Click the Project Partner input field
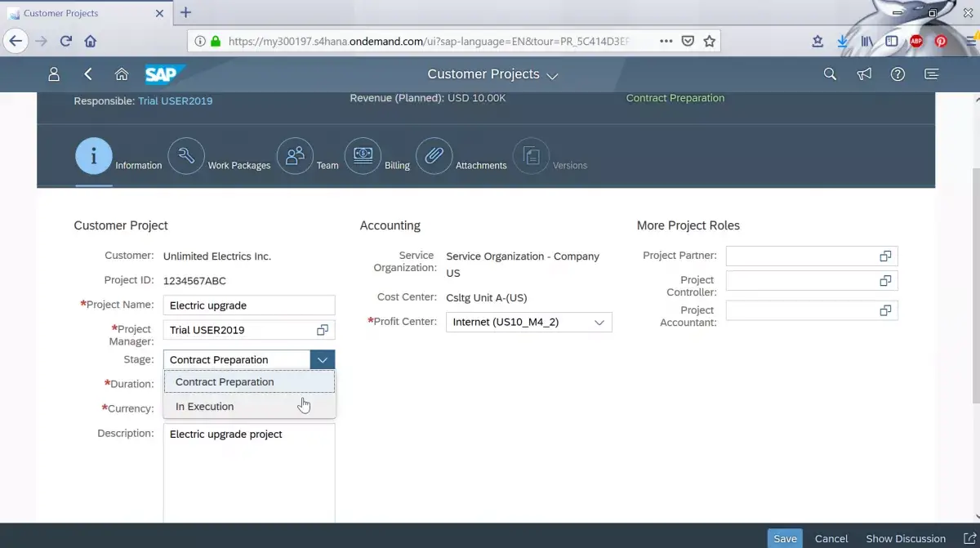 (812, 256)
